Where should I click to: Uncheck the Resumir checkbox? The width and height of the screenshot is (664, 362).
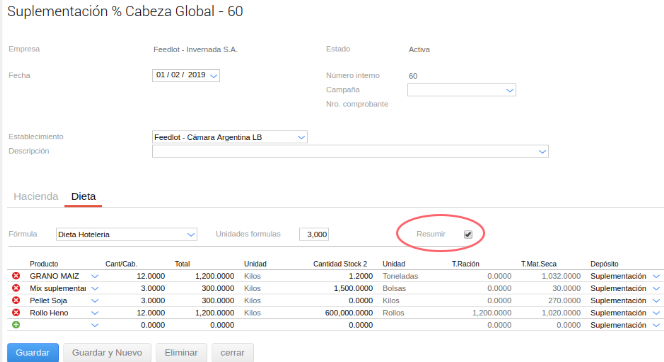point(468,234)
